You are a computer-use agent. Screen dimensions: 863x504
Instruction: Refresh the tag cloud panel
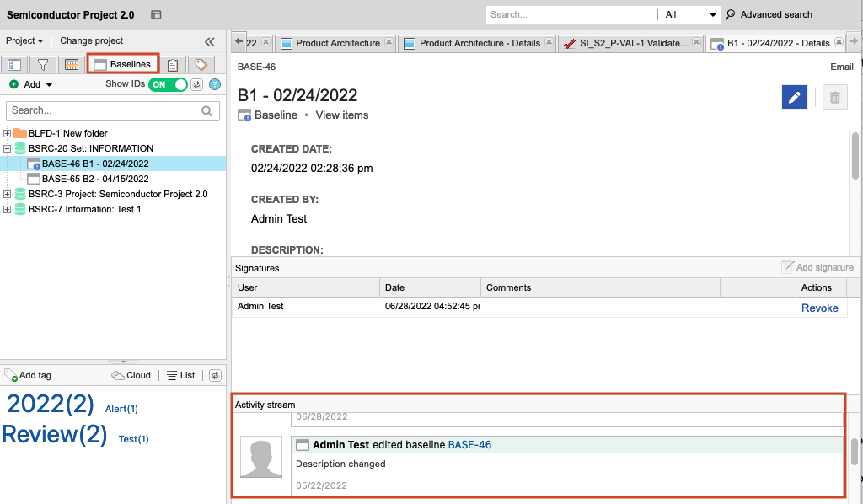tap(215, 375)
